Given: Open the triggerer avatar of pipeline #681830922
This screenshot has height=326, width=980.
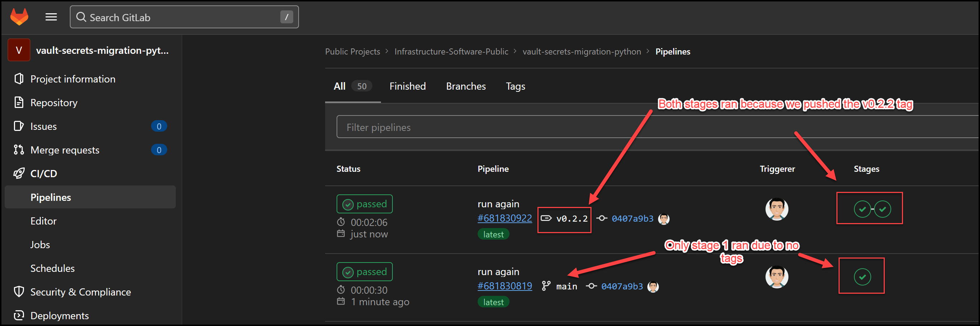Looking at the screenshot, I should point(777,209).
